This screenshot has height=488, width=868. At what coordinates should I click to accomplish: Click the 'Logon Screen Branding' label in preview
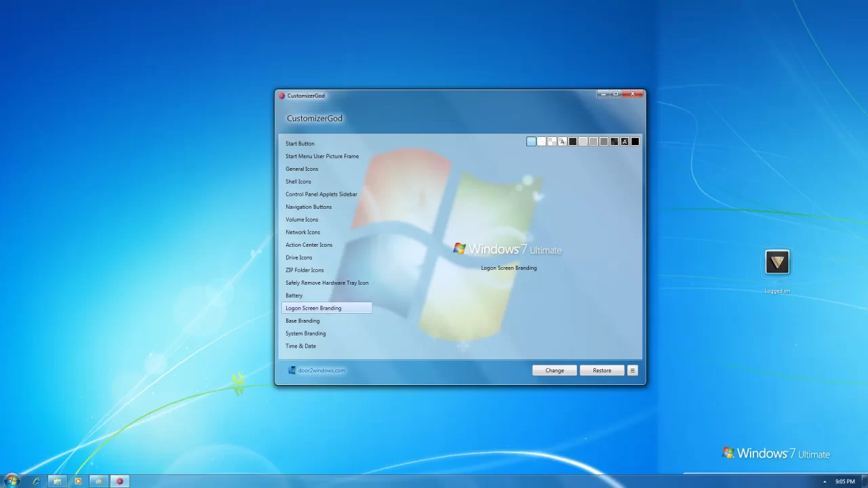tap(509, 268)
